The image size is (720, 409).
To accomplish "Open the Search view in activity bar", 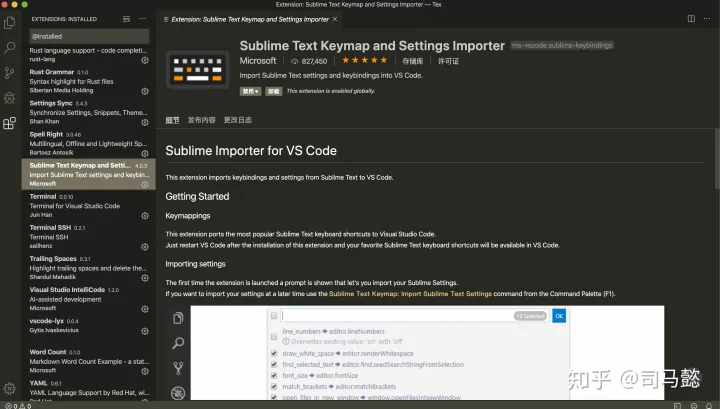I will tap(9, 47).
